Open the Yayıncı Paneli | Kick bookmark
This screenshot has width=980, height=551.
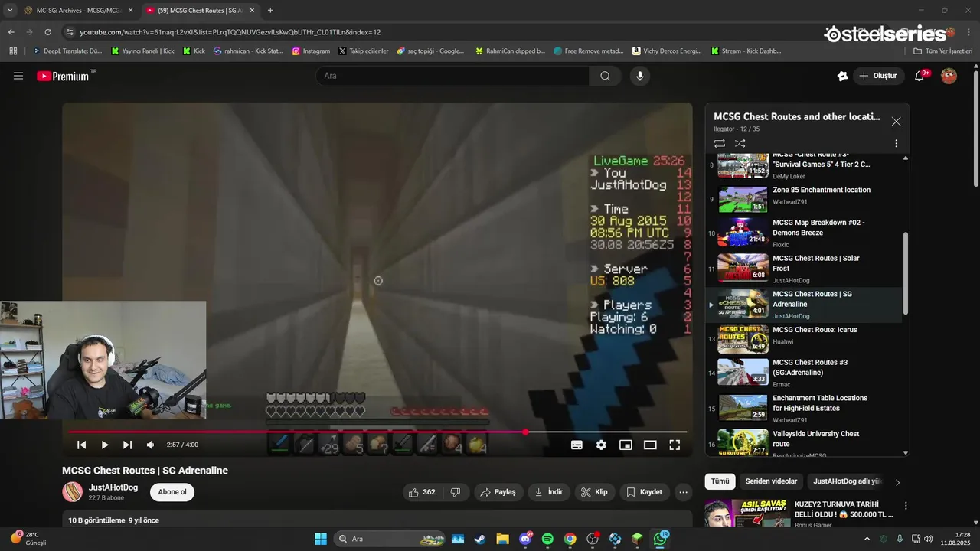tap(142, 51)
